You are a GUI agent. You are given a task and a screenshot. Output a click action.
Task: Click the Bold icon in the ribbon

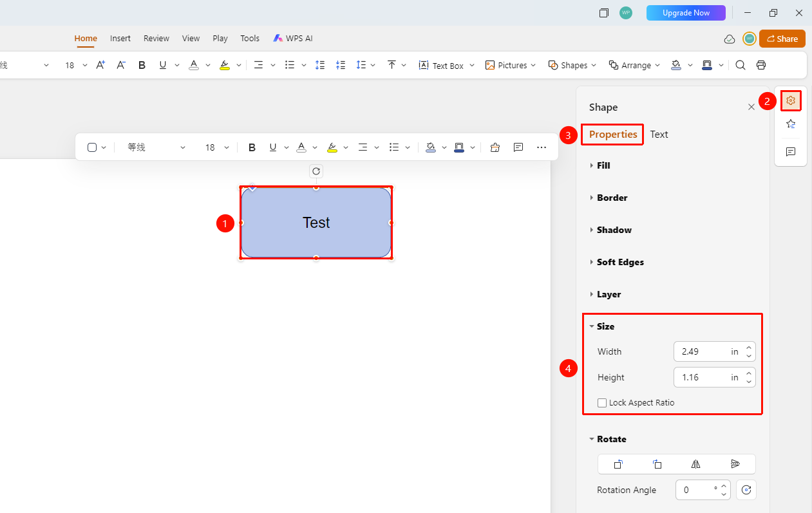click(x=142, y=65)
